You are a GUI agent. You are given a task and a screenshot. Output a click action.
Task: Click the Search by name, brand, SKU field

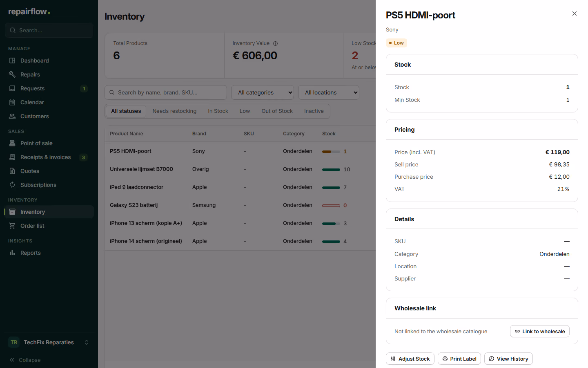coord(166,92)
